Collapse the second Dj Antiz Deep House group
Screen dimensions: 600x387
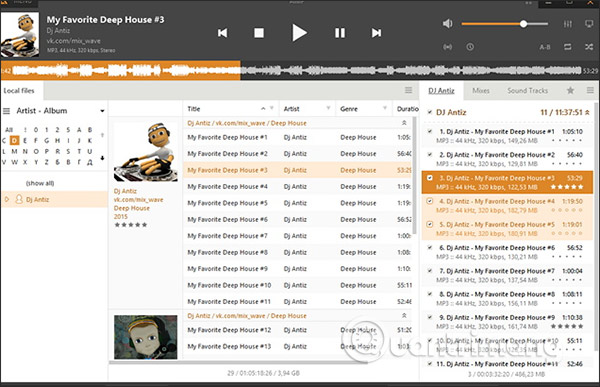404,315
